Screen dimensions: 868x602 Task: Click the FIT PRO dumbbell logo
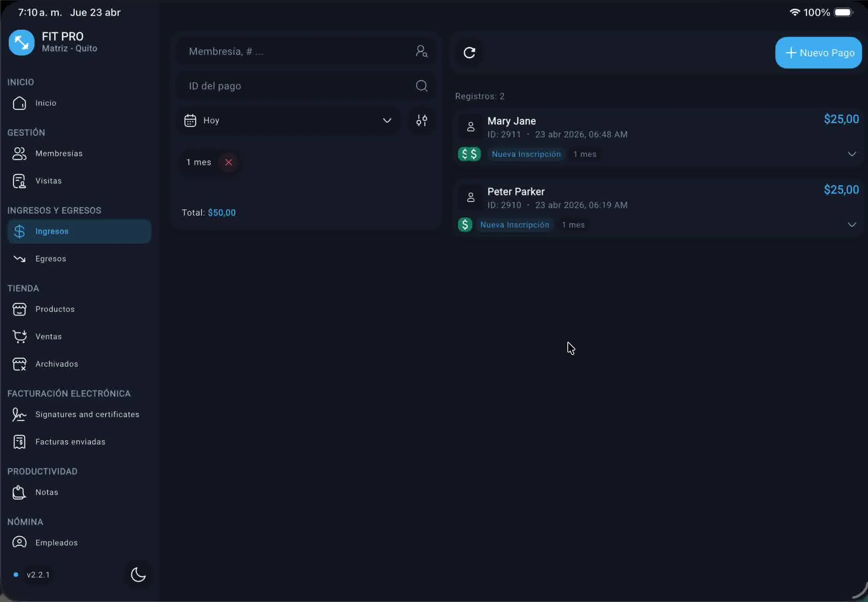[22, 42]
